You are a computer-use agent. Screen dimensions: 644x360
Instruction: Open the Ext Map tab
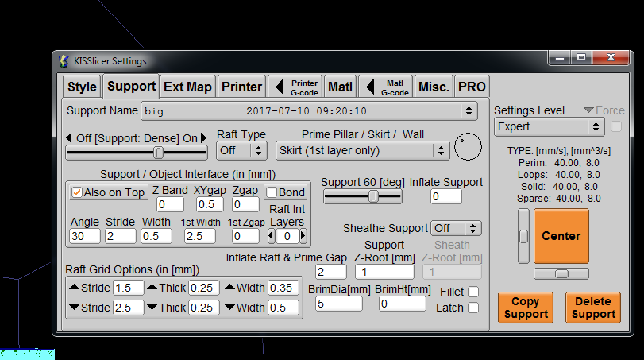point(187,87)
